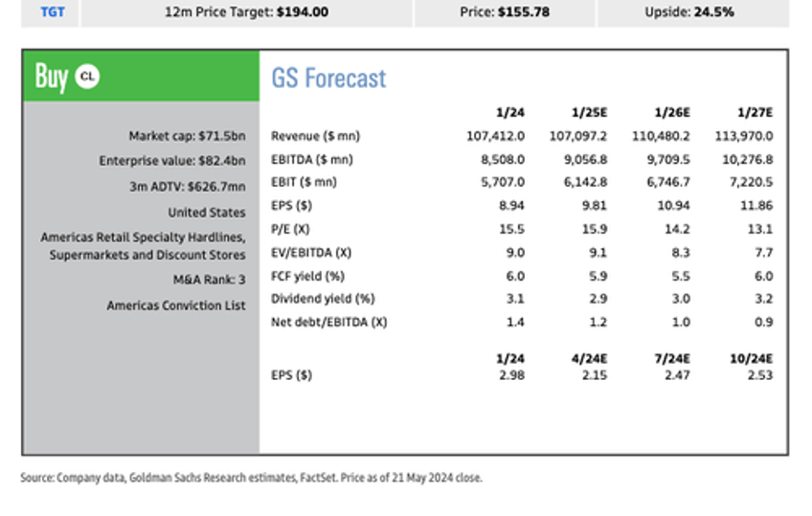812x516 pixels.
Task: Click the Enterprise value $82.4bn line
Action: [x=171, y=161]
